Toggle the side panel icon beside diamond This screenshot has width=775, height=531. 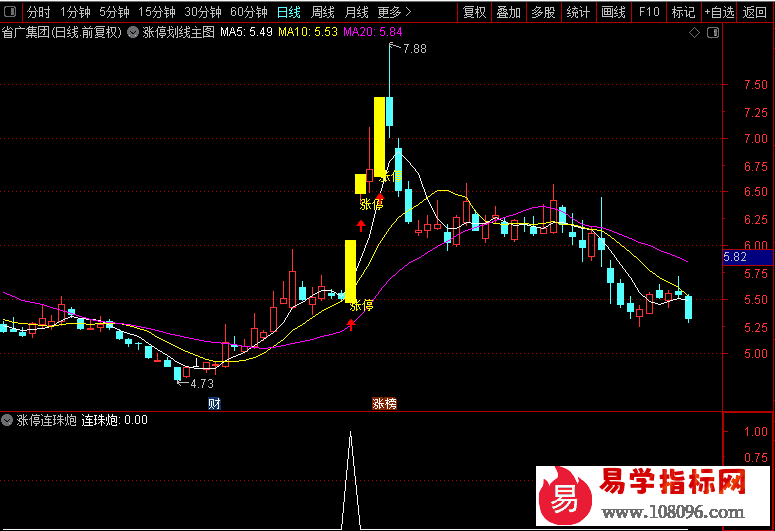[713, 33]
